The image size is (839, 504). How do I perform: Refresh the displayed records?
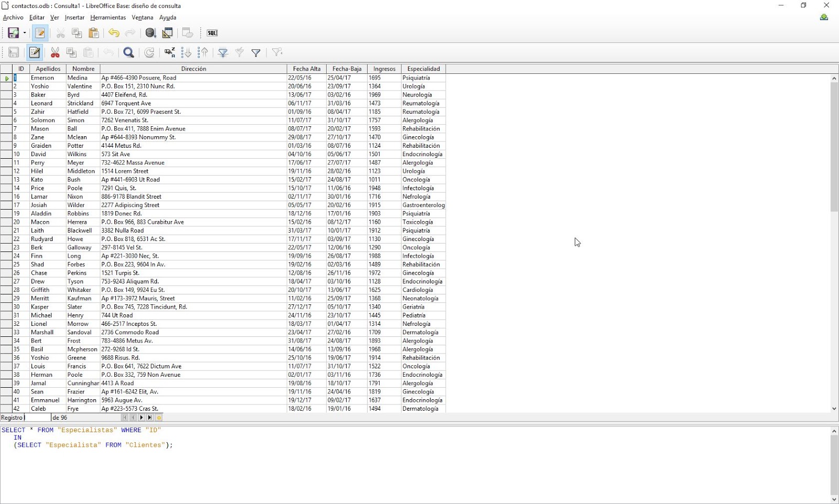point(149,52)
